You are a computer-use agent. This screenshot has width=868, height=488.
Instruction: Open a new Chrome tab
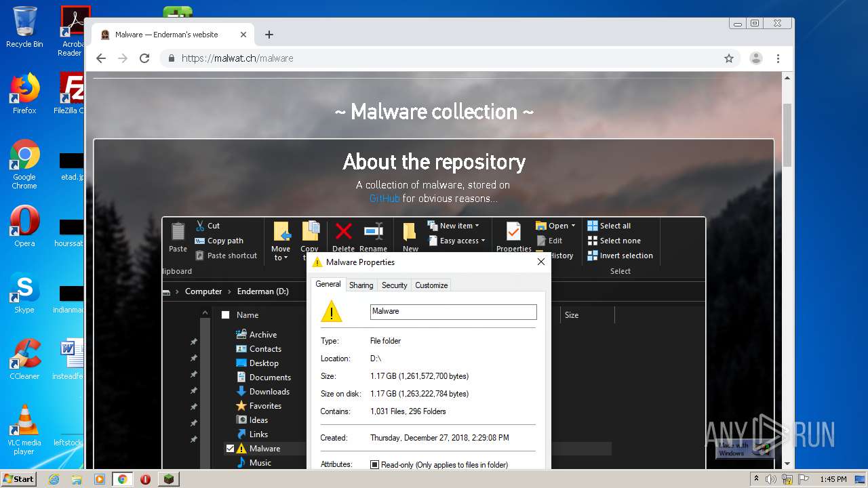[x=269, y=35]
